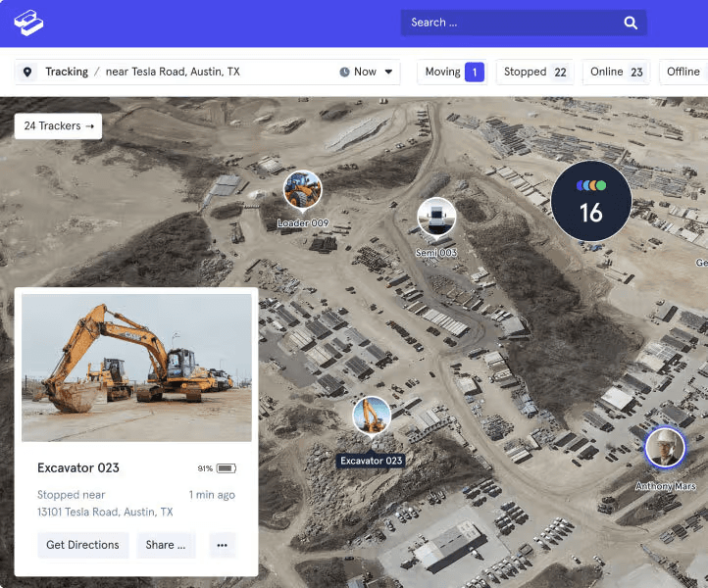Click the Tracking breadcrumb item
The width and height of the screenshot is (708, 588).
point(67,73)
